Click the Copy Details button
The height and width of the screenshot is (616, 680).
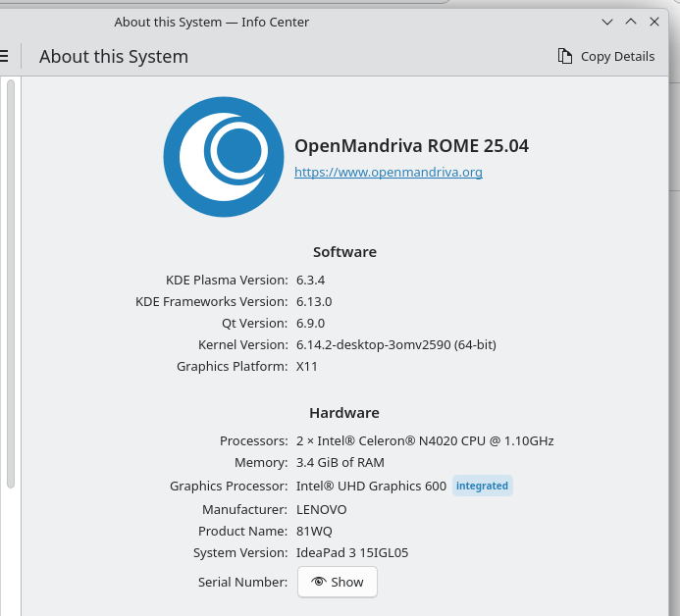point(605,56)
